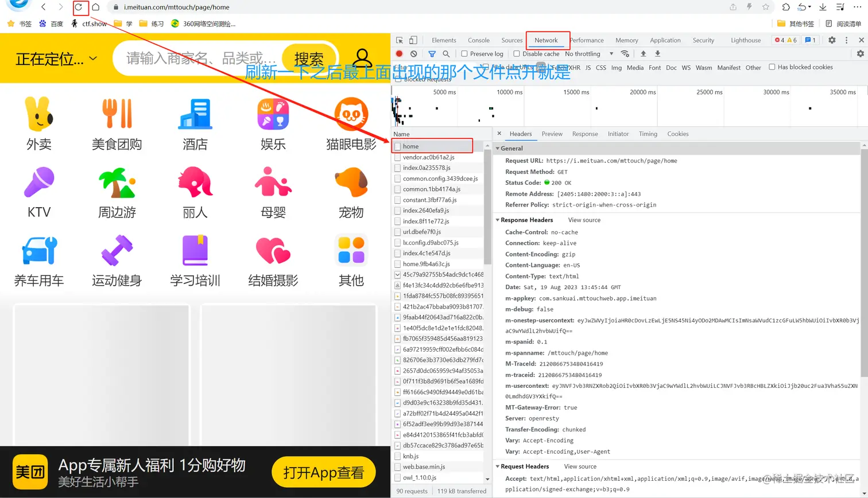
Task: Click the browser reload button
Action: coord(79,7)
